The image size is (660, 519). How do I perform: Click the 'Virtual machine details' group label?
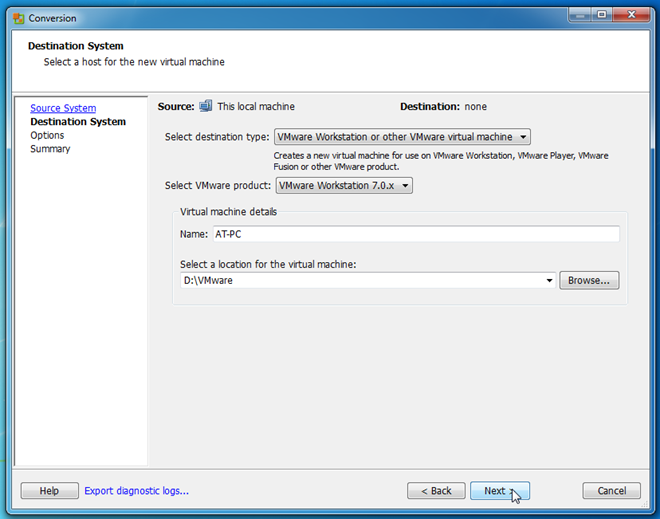pos(229,212)
